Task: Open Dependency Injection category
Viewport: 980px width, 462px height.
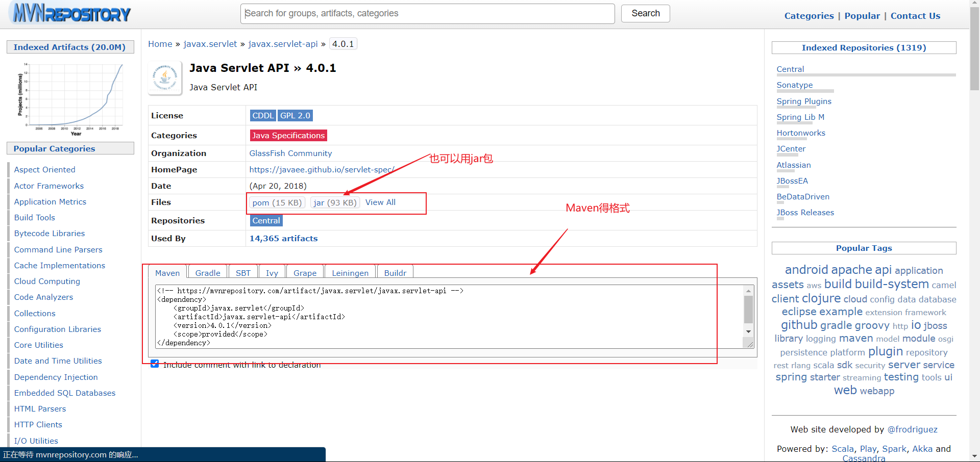Action: pos(56,377)
